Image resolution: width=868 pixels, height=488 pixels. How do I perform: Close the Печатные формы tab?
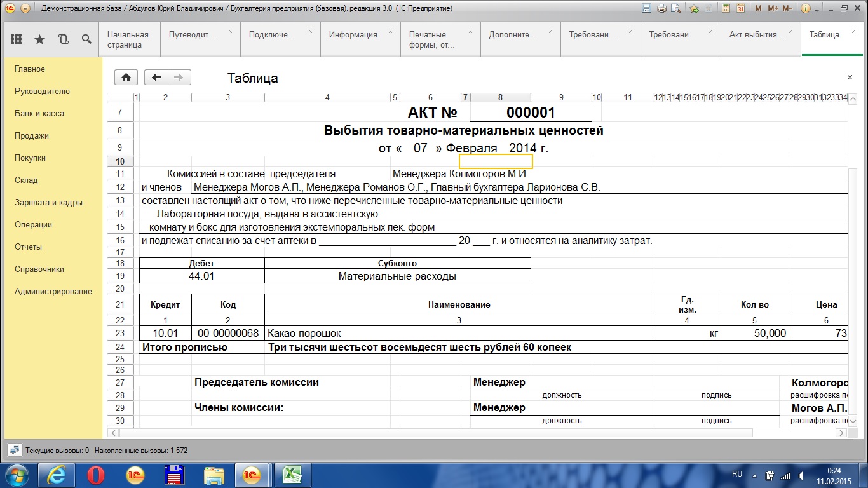[470, 31]
